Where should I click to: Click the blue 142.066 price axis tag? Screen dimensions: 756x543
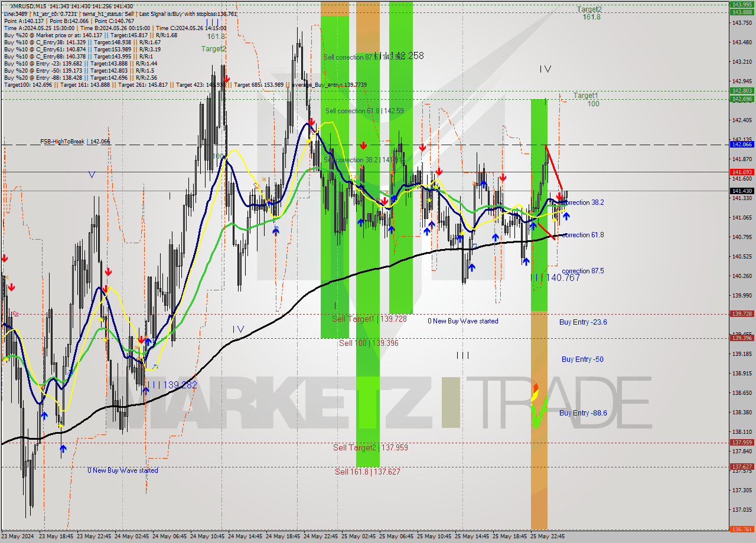pos(741,144)
